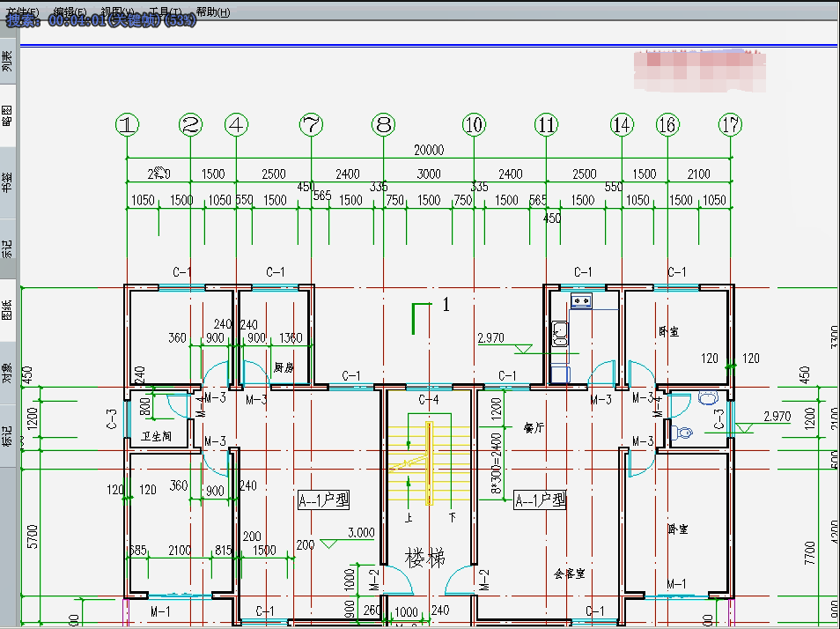Switch to the 列表 side tab
This screenshot has height=629, width=840.
7,61
